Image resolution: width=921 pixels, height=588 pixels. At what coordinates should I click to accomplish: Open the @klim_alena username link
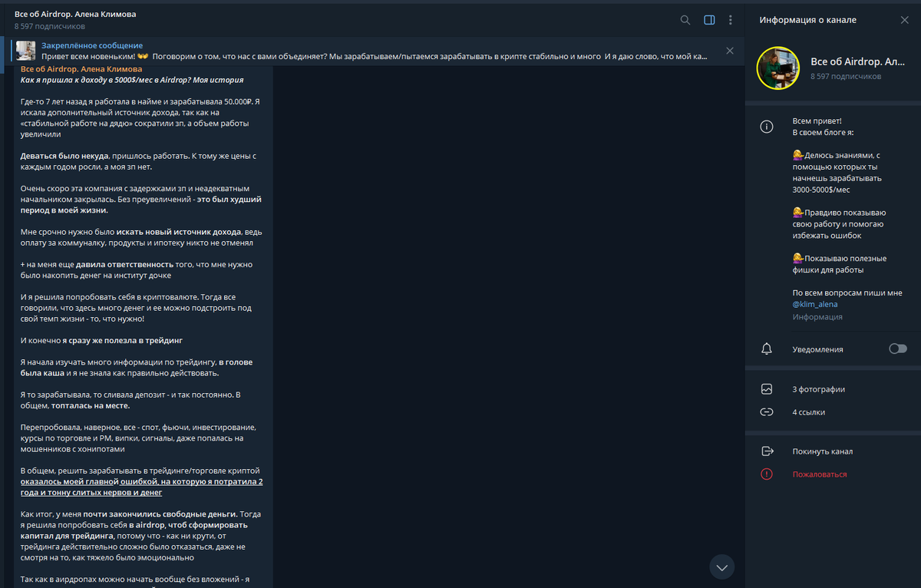pos(815,304)
